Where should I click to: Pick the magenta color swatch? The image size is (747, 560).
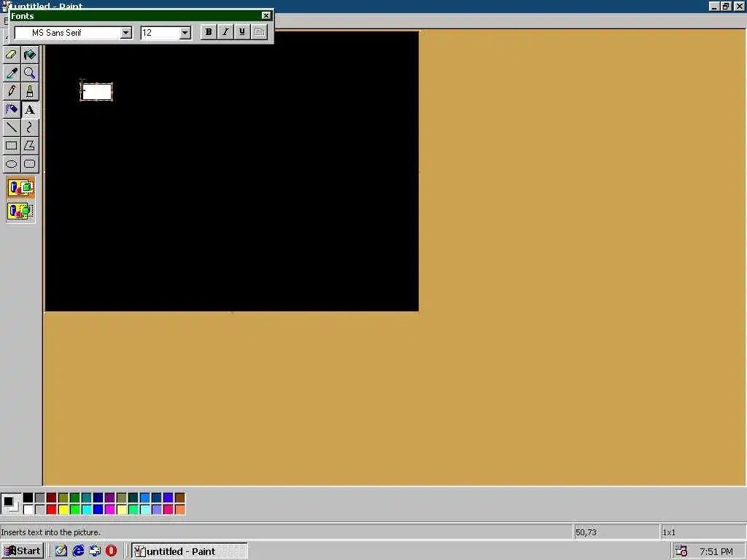click(x=109, y=510)
